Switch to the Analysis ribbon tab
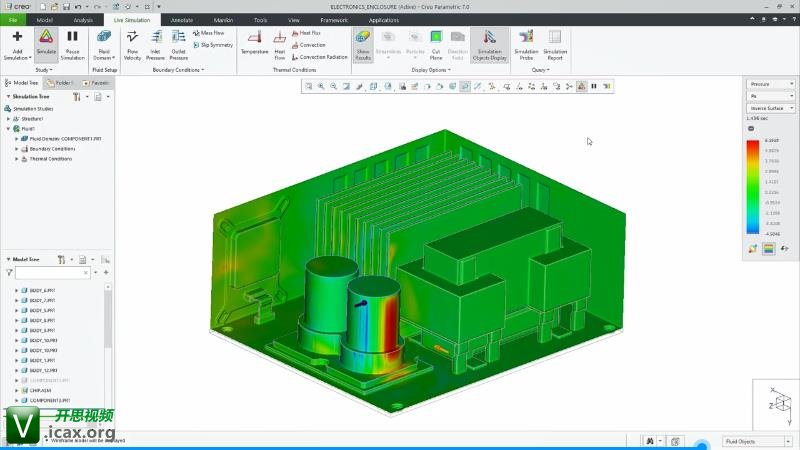The image size is (800, 450). [83, 19]
